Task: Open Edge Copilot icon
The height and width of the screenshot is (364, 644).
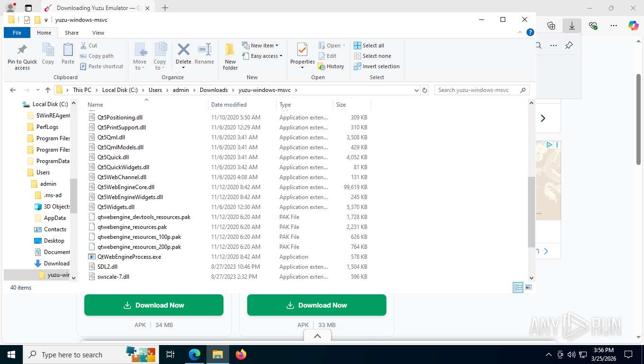Action: click(634, 26)
